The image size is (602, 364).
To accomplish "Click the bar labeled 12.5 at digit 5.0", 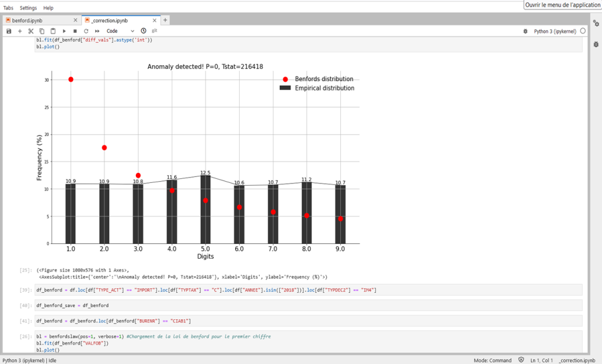I will click(205, 209).
